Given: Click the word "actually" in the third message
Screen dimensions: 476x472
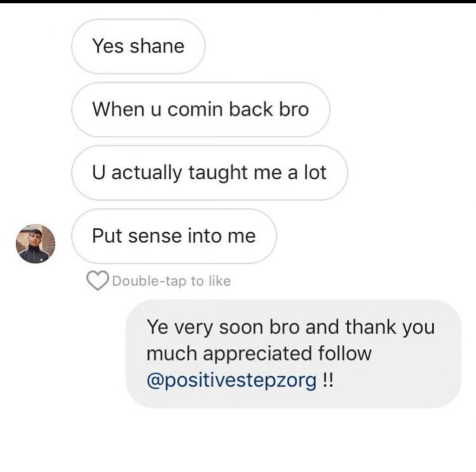Looking at the screenshot, I should coord(147,173).
